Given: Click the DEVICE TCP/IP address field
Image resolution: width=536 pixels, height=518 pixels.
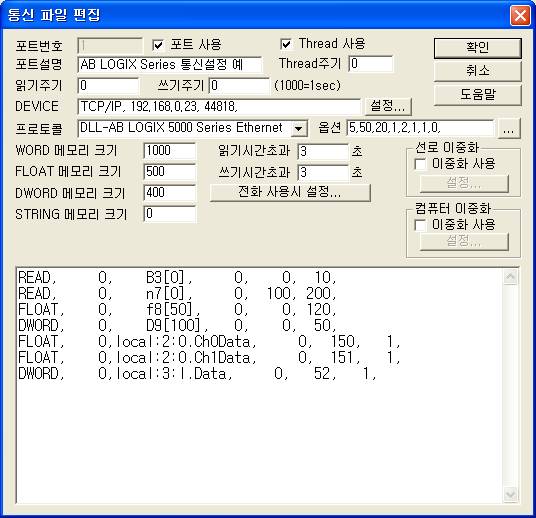Looking at the screenshot, I should [219, 107].
